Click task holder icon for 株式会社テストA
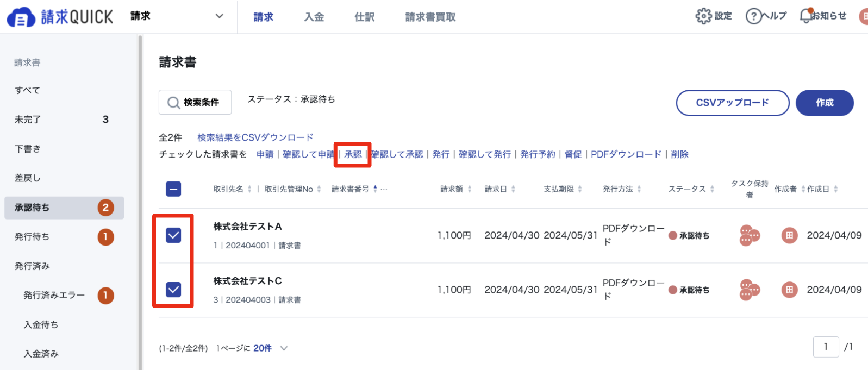The image size is (868, 370). pyautogui.click(x=750, y=235)
